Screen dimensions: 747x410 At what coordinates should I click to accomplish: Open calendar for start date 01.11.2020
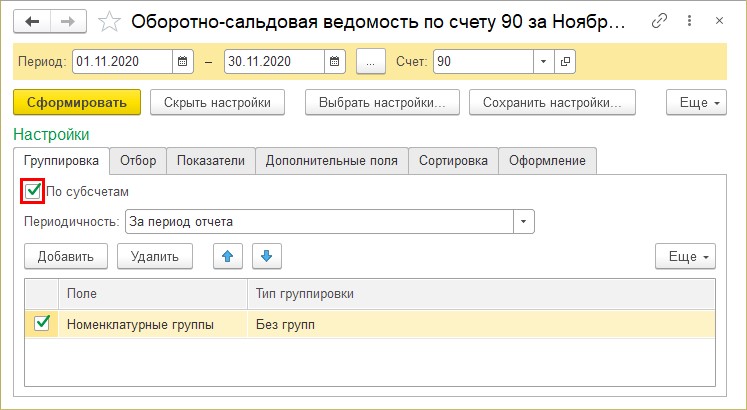pos(183,62)
